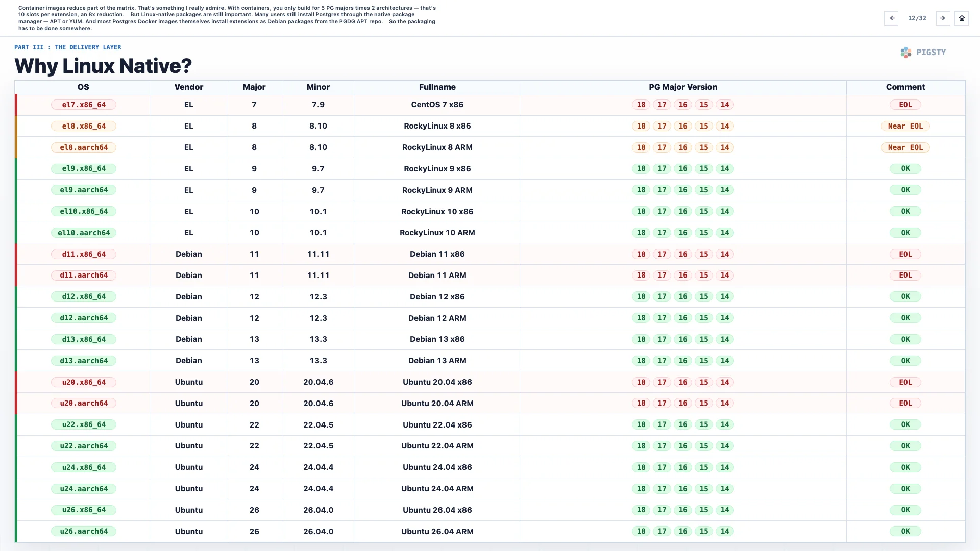Select the RockyLinux 10 ARM fullname cell
This screenshot has height=551, width=980.
coord(437,233)
